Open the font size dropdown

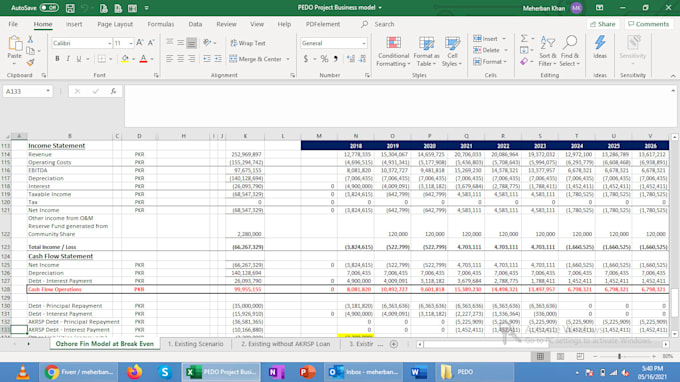[131, 43]
